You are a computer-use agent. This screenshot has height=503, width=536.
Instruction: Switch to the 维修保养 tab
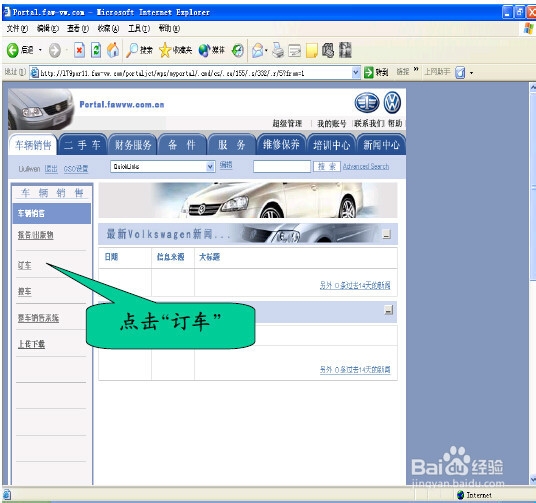tap(281, 145)
